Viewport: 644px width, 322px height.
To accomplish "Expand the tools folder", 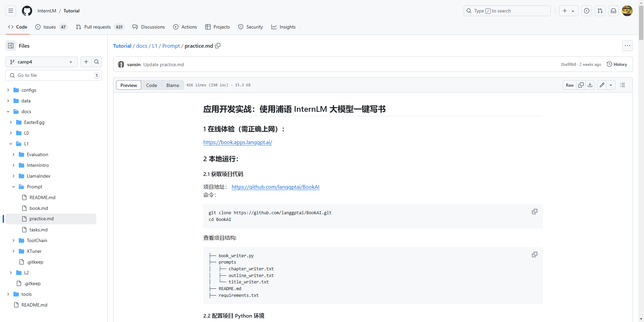I will click(8, 294).
